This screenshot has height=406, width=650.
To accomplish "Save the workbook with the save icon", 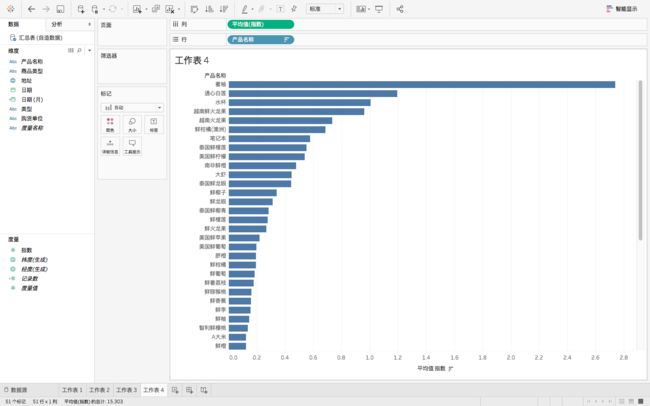I will coord(61,9).
